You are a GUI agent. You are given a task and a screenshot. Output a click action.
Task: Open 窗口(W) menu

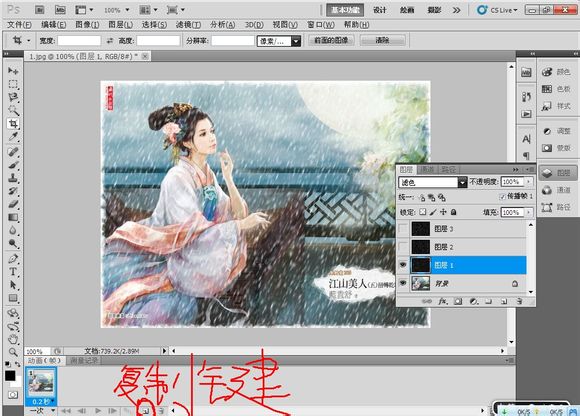321,25
